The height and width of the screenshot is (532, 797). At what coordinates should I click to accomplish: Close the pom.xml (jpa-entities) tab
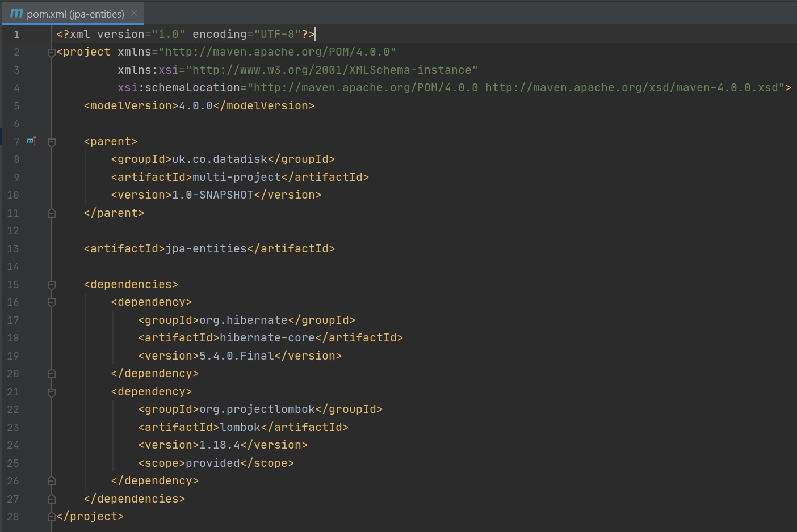pyautogui.click(x=134, y=13)
